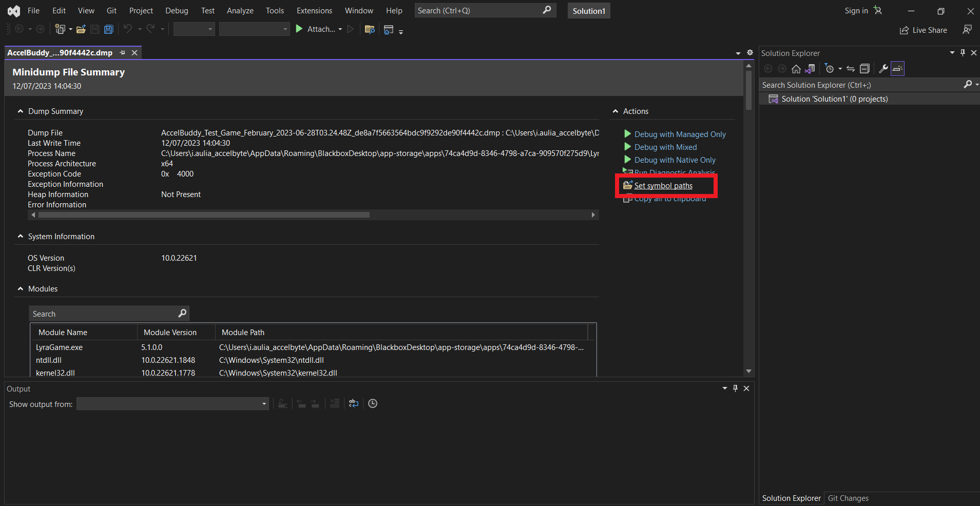Open the New Project dropdown arrow
Screen dimensions: 980x506
click(x=70, y=29)
